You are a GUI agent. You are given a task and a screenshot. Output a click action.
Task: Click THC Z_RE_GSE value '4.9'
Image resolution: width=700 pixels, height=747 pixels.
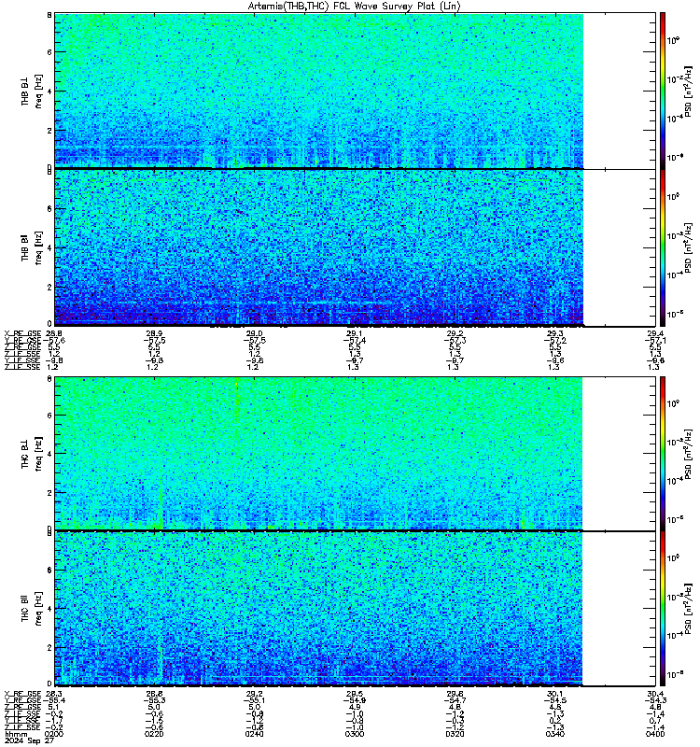[355, 707]
